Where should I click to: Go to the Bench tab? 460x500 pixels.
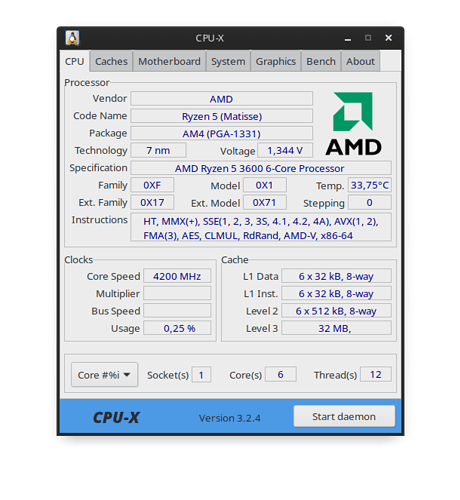(x=321, y=61)
